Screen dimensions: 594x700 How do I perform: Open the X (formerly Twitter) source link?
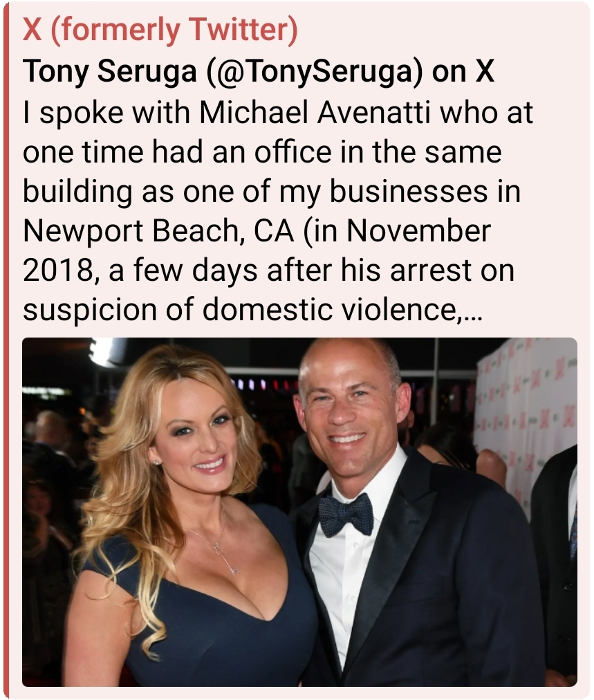[160, 30]
